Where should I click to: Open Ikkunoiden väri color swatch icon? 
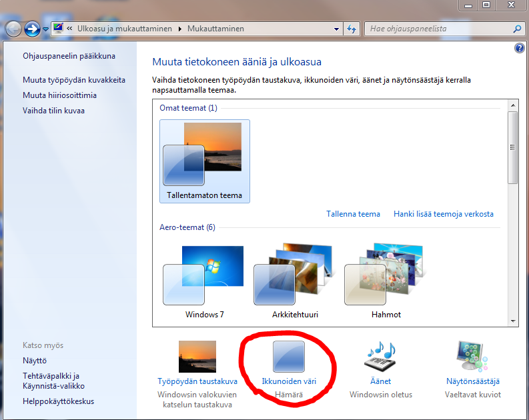tap(289, 356)
